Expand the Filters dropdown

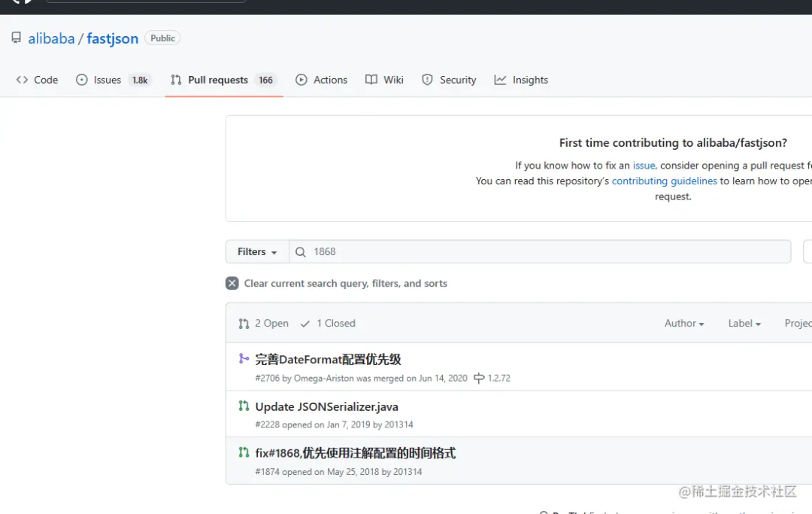click(257, 252)
